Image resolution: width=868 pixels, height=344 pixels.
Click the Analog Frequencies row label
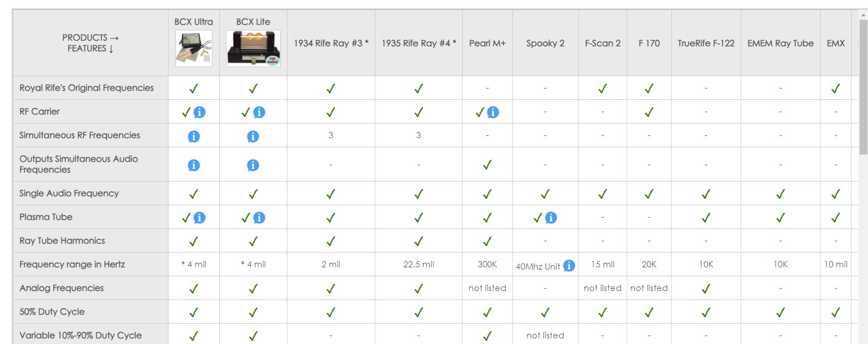(62, 288)
